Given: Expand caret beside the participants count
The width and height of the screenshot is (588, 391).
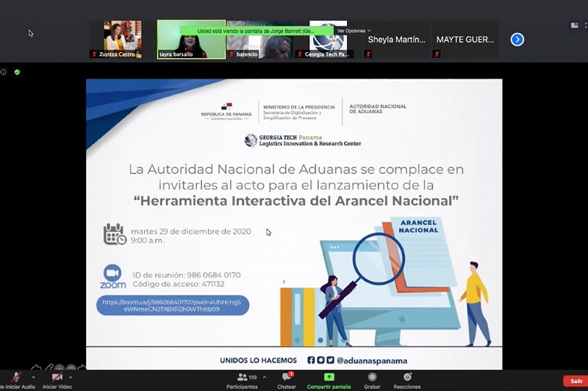Looking at the screenshot, I should [265, 377].
